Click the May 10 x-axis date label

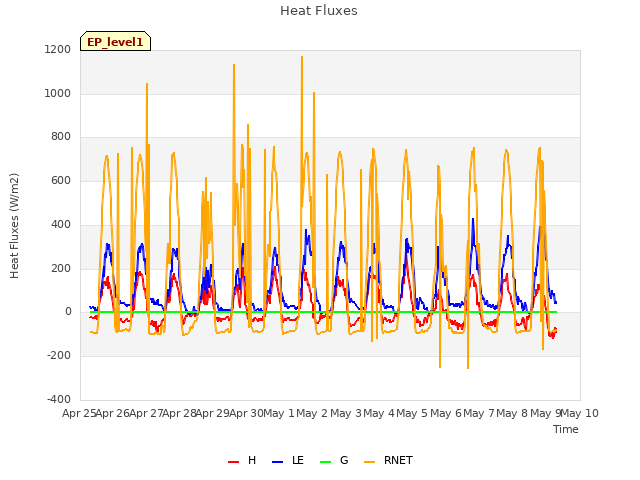579,413
